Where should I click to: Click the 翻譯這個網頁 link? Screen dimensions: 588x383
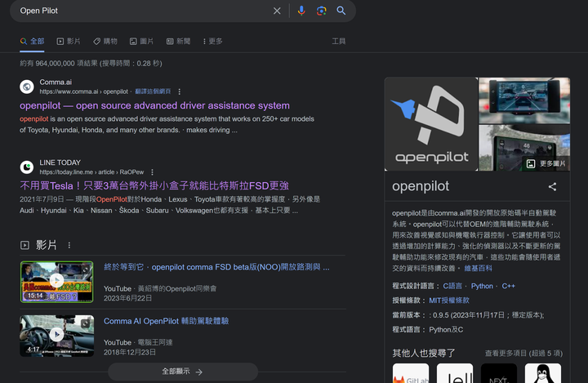(x=153, y=91)
